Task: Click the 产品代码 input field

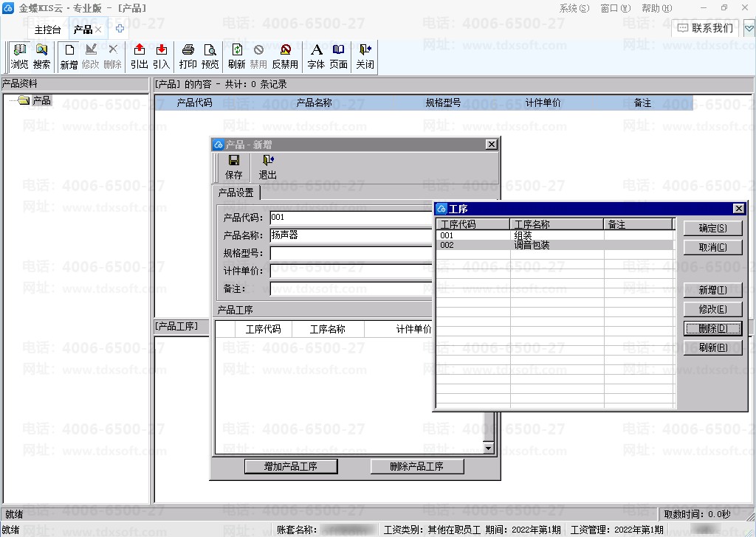Action: (351, 218)
